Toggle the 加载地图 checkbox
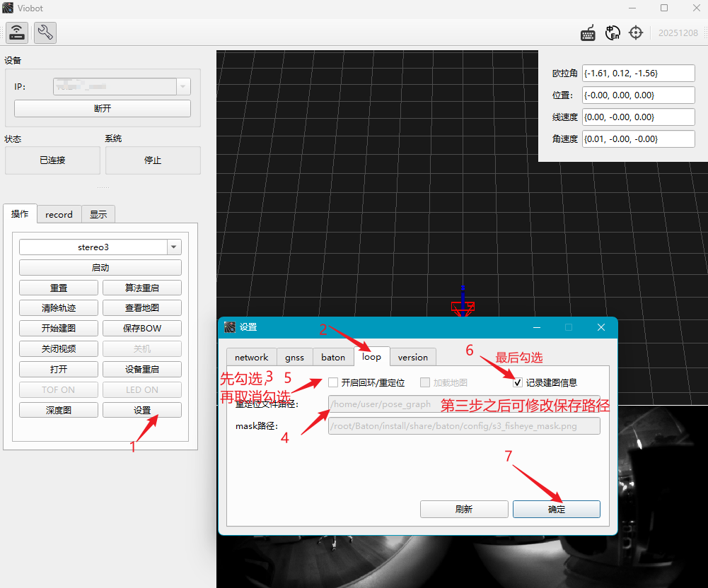 pyautogui.click(x=425, y=382)
